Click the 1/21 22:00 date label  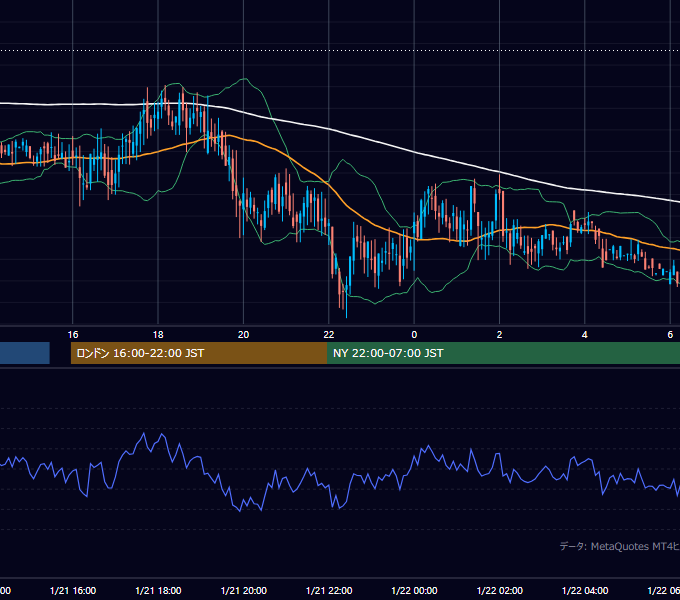click(x=329, y=590)
